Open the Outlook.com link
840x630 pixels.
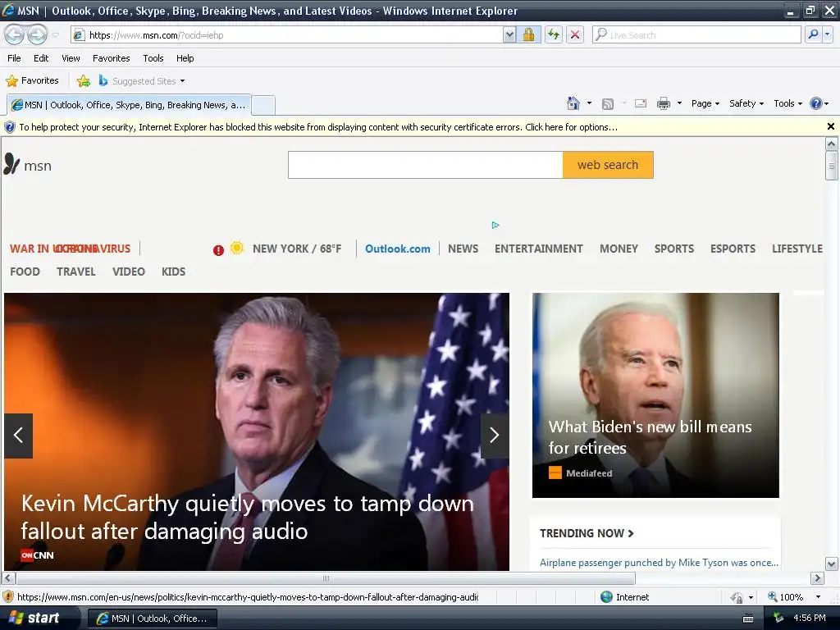tap(398, 249)
